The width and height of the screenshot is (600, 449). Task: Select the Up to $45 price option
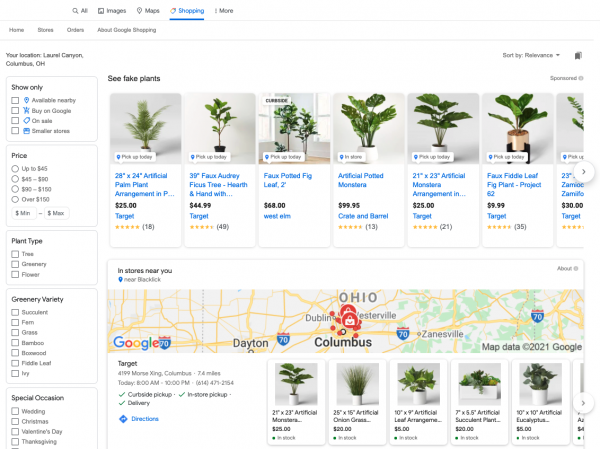[15, 168]
